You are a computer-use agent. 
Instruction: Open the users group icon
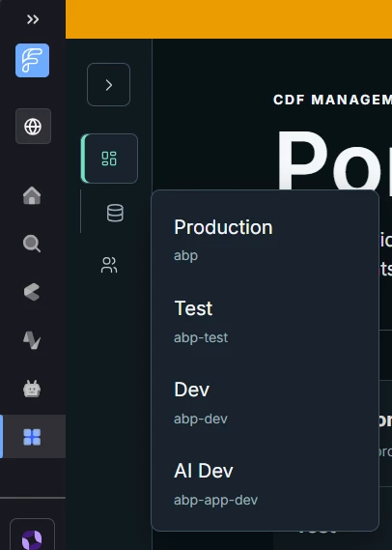coord(109,265)
